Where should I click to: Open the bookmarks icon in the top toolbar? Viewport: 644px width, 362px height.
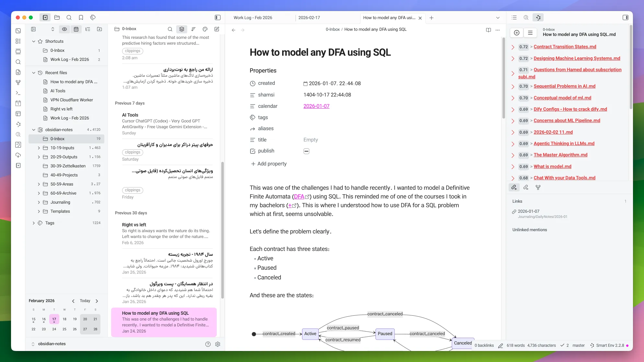coord(81,17)
